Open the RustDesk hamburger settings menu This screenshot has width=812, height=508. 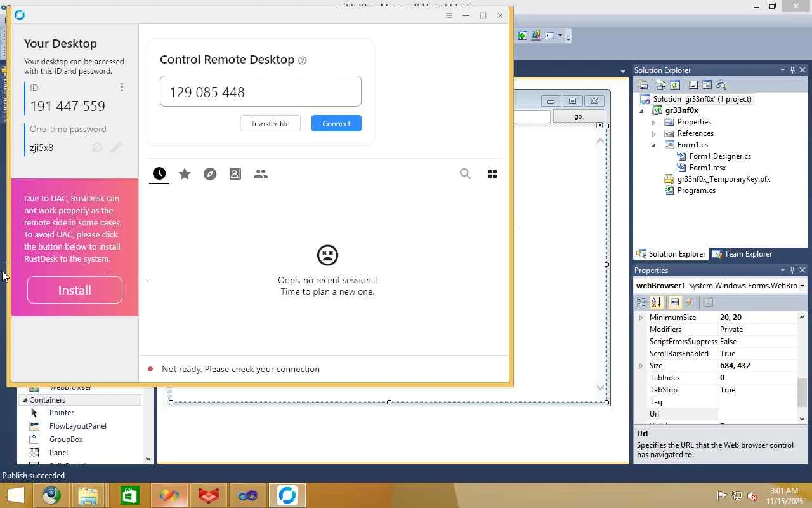click(449, 15)
